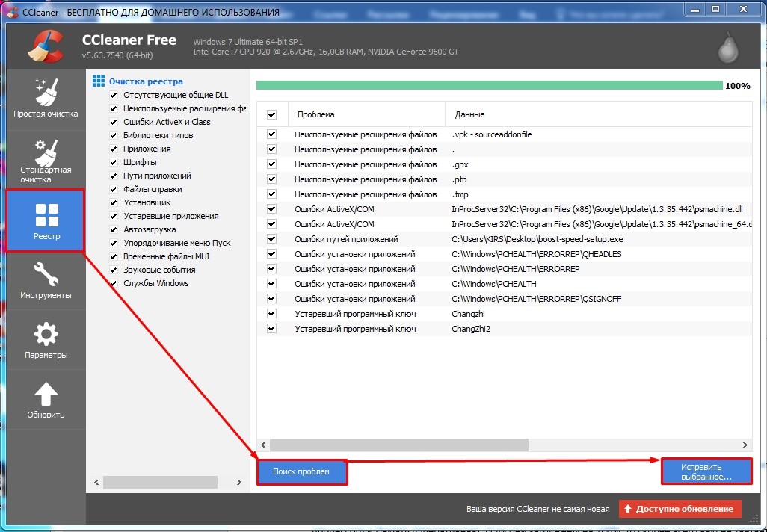767x532 pixels.
Task: Click Исправить выбранное button
Action: [x=706, y=472]
